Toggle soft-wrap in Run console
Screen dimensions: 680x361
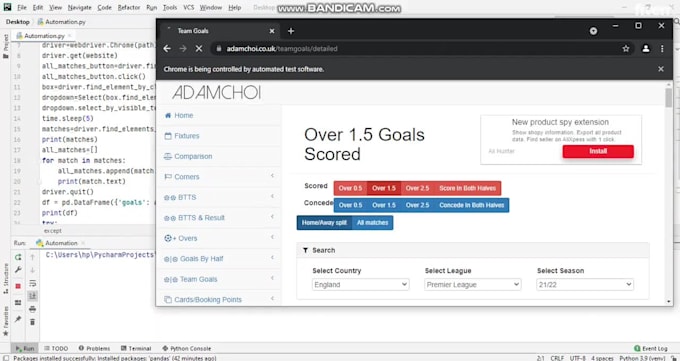pyautogui.click(x=33, y=283)
